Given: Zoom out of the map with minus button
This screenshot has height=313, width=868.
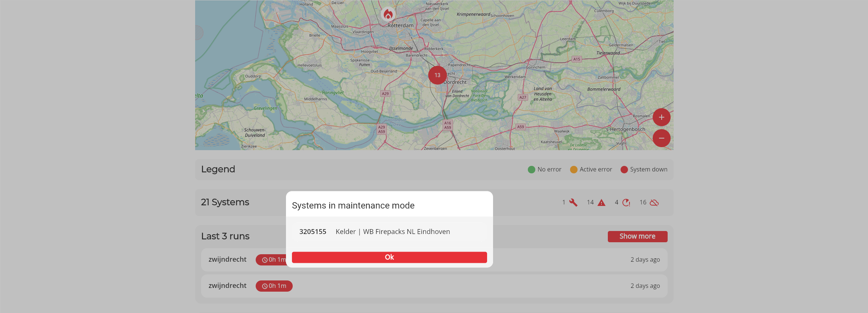Looking at the screenshot, I should pyautogui.click(x=661, y=138).
